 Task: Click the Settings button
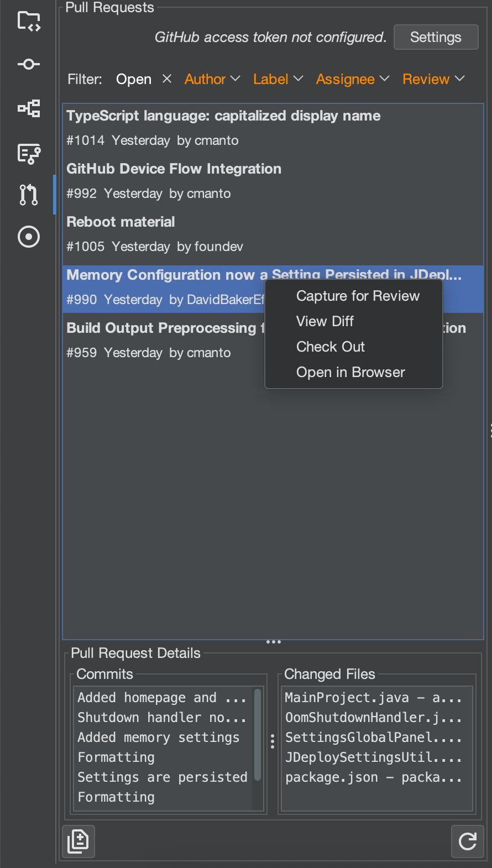click(436, 37)
